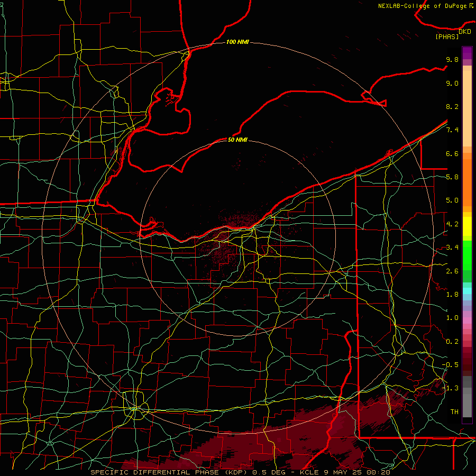476x476 pixels.
Task: Select the 100 NMI range ring label
Action: click(x=237, y=42)
